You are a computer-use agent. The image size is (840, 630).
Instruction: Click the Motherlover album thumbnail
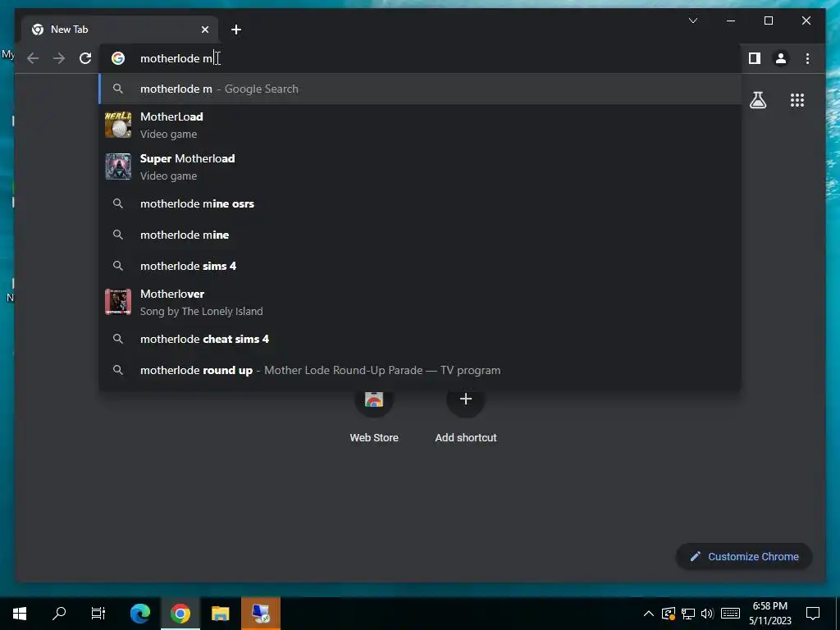[118, 302]
